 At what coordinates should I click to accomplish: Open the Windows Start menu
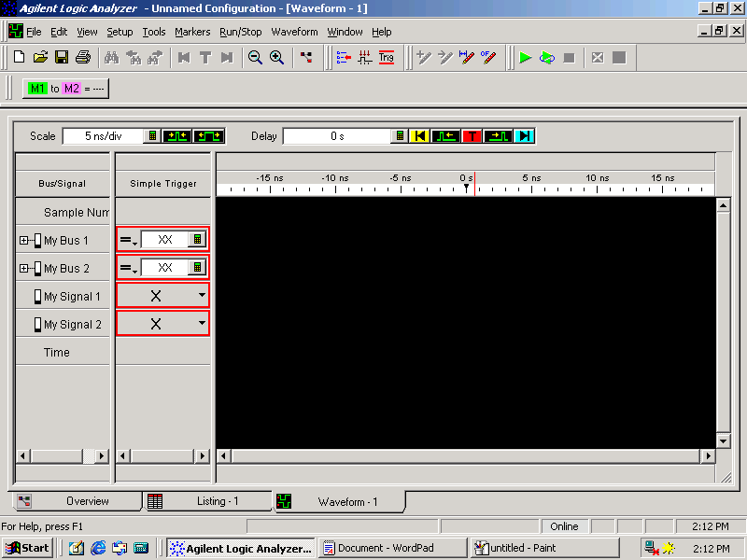pyautogui.click(x=28, y=548)
